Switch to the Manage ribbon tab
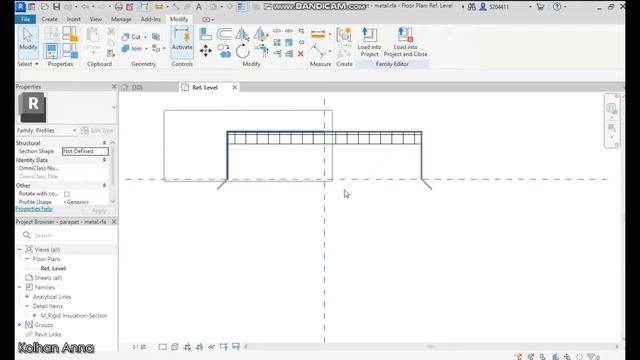This screenshot has height=360, width=640. (x=121, y=19)
